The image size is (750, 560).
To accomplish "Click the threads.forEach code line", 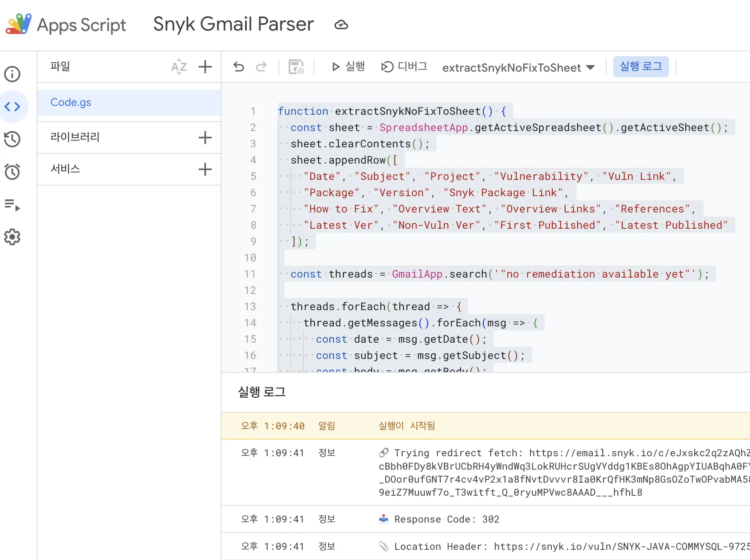I will click(376, 306).
